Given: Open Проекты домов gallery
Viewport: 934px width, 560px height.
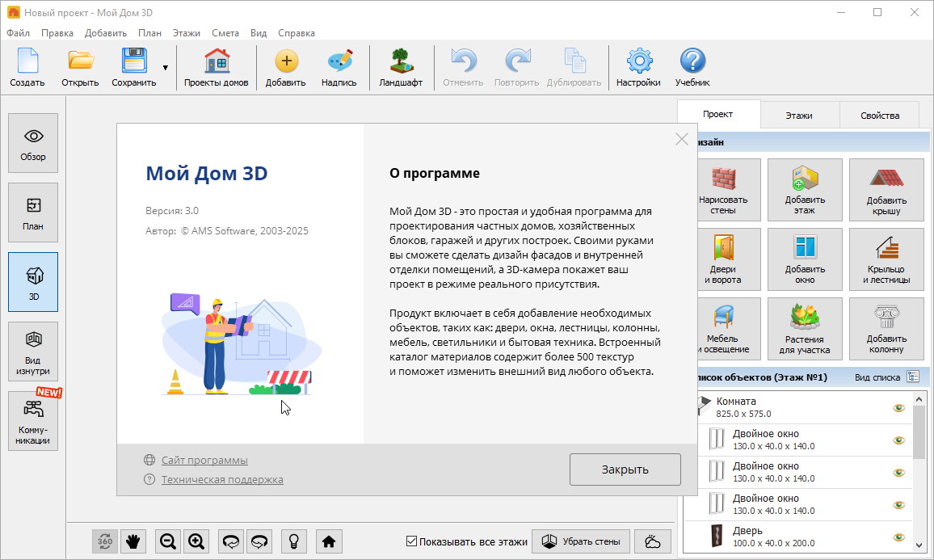Looking at the screenshot, I should click(x=217, y=68).
